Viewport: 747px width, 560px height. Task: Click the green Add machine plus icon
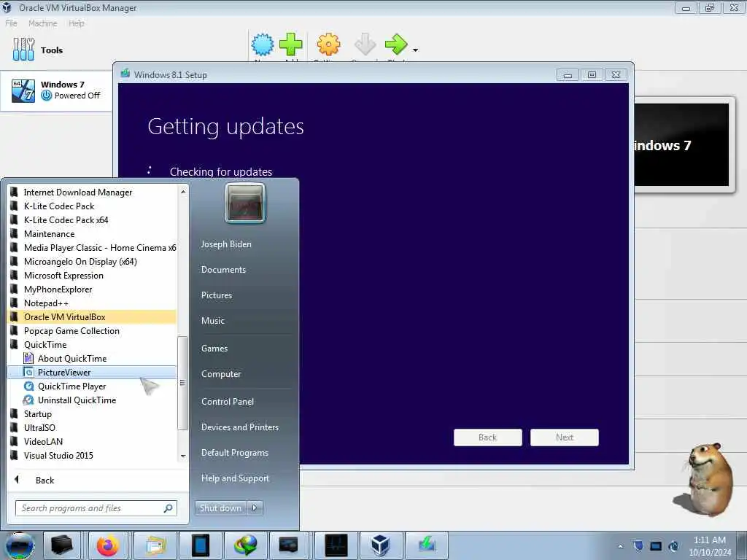[290, 44]
